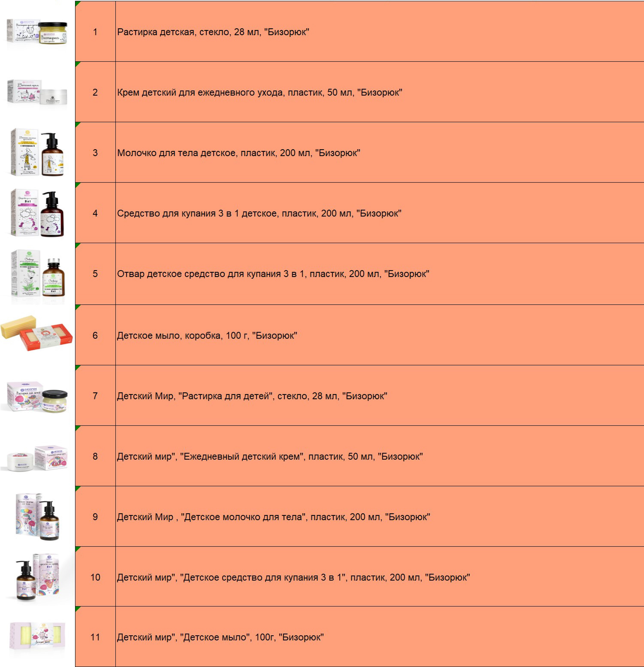Screen dimensions: 644x667
Task: Select the Отвар green-label bottle image
Action: coord(38,273)
